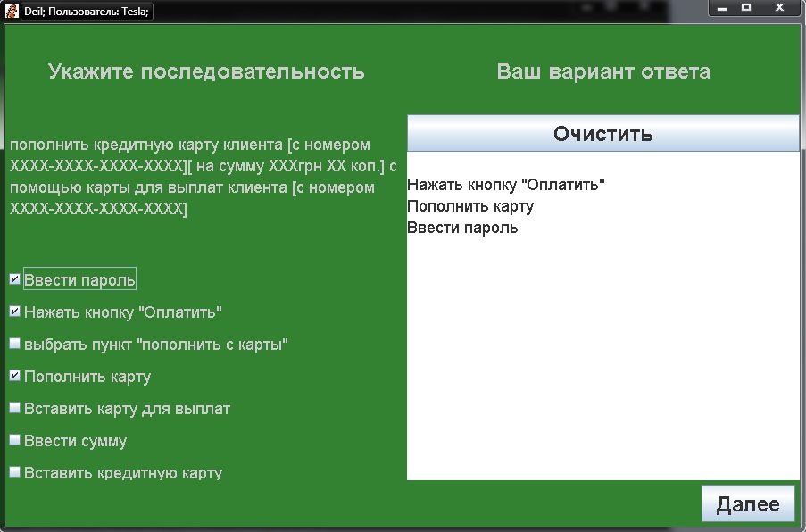The width and height of the screenshot is (806, 532).
Task: Select answer line "Пополнить карту"
Action: point(470,206)
